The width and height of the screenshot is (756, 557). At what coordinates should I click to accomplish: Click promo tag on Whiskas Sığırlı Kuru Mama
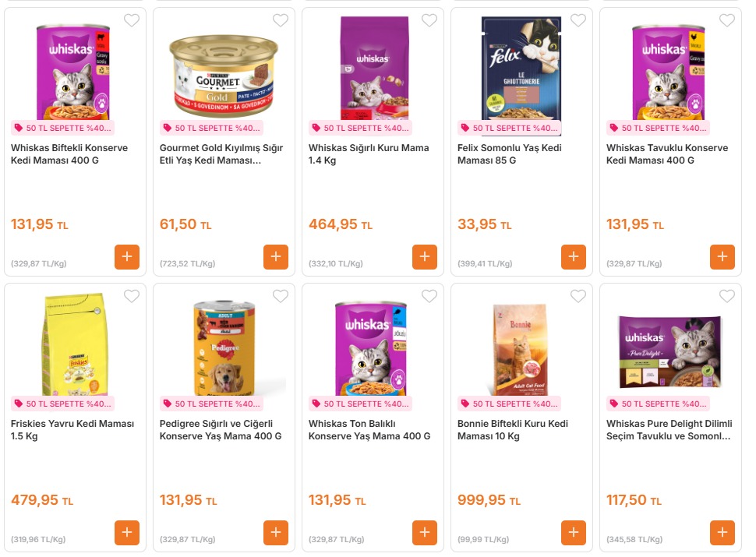tap(360, 129)
